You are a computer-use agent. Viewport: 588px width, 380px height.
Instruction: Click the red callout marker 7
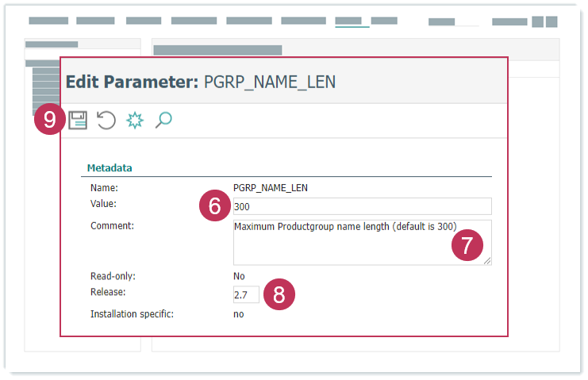[467, 246]
